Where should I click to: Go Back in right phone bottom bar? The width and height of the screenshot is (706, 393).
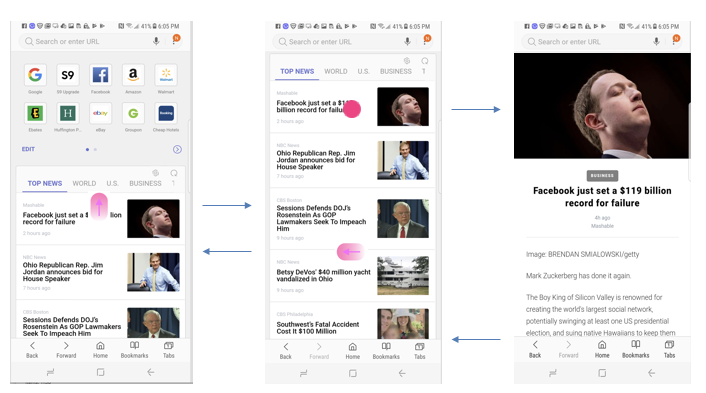tap(535, 349)
